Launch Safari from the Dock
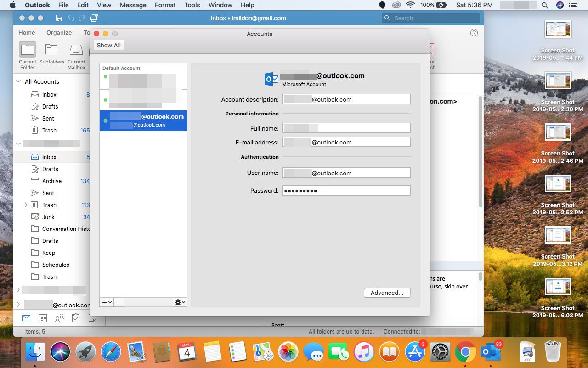Image resolution: width=588 pixels, height=368 pixels. pyautogui.click(x=111, y=353)
